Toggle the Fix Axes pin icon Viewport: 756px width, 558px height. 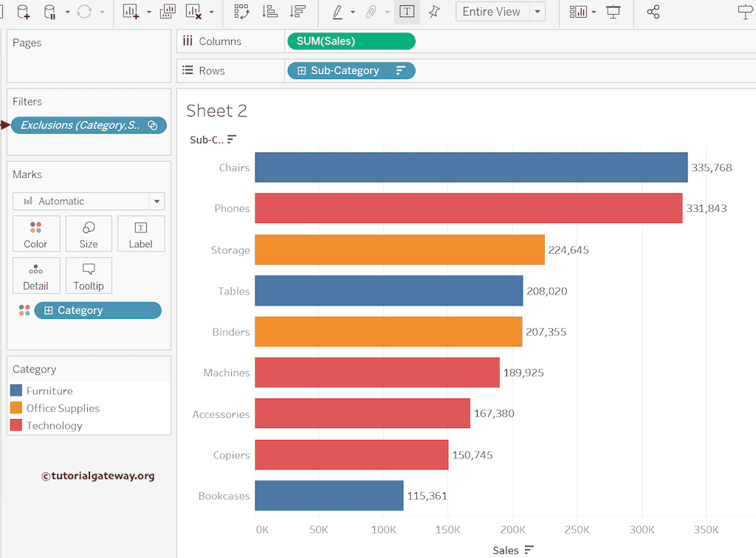[434, 12]
